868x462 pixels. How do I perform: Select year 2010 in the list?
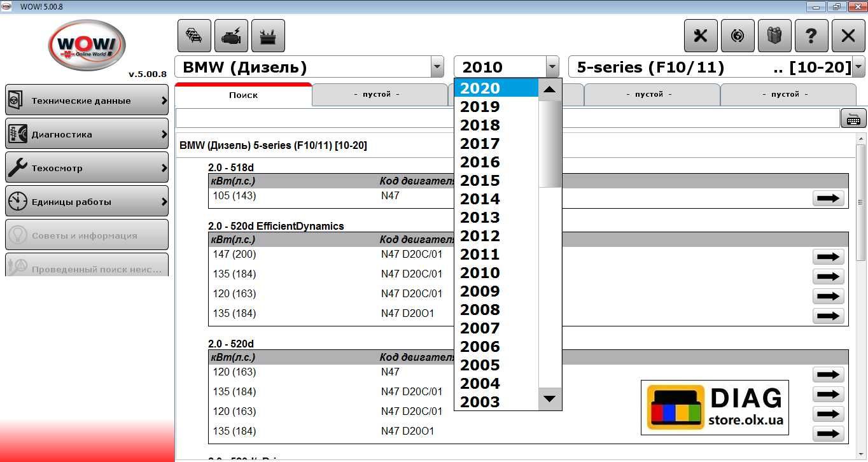[x=496, y=272]
